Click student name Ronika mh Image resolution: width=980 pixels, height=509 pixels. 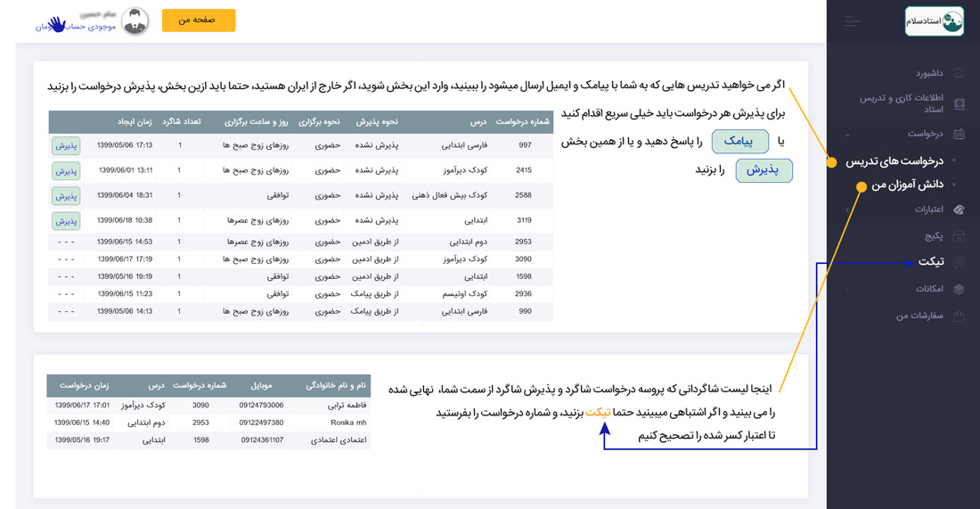pyautogui.click(x=348, y=423)
